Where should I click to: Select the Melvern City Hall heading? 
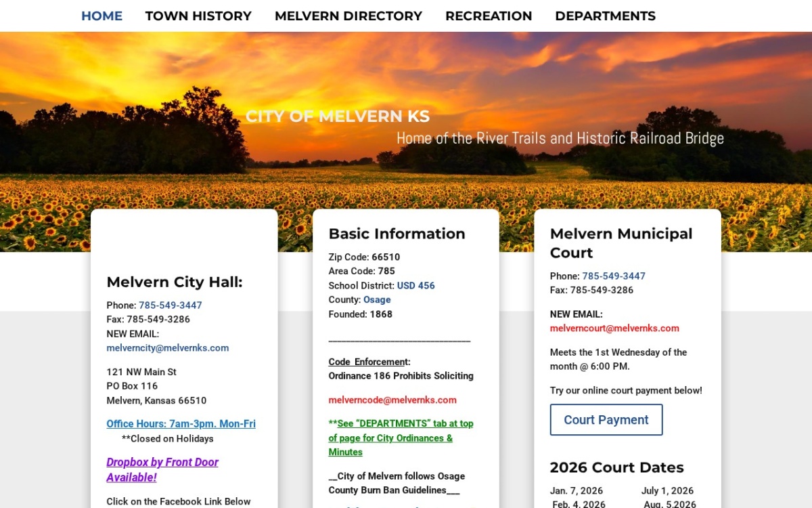(174, 282)
